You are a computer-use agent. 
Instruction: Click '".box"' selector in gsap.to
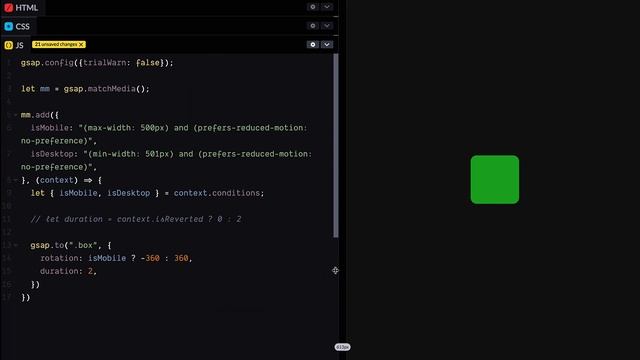pos(83,245)
